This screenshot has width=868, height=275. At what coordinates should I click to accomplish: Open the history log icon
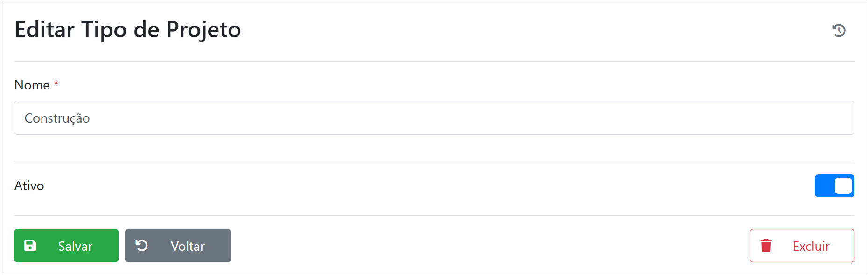[839, 30]
